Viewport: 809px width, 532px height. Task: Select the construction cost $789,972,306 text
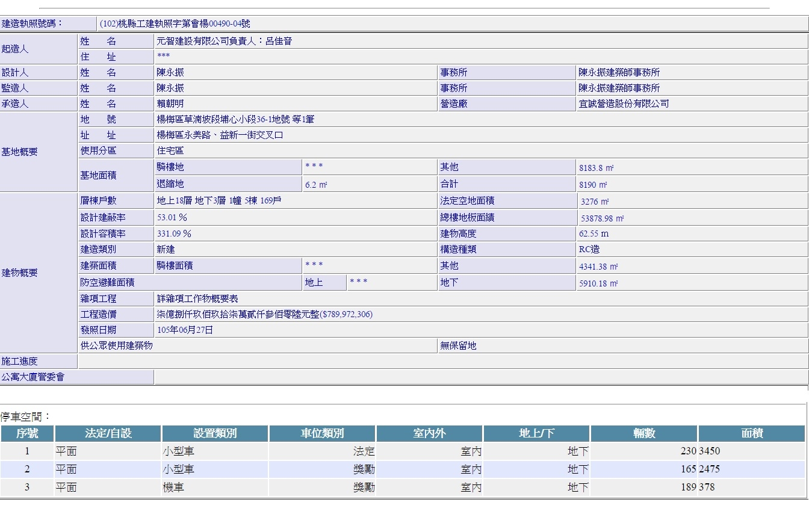pos(265,314)
